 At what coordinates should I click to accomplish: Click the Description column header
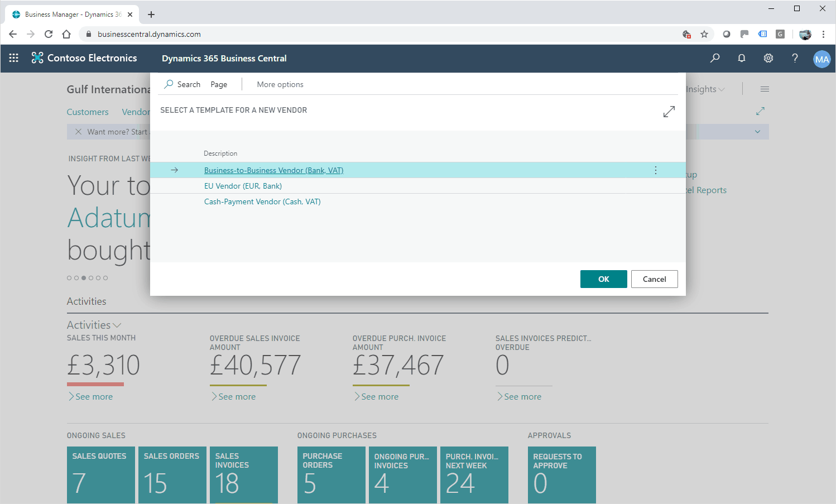coord(220,153)
